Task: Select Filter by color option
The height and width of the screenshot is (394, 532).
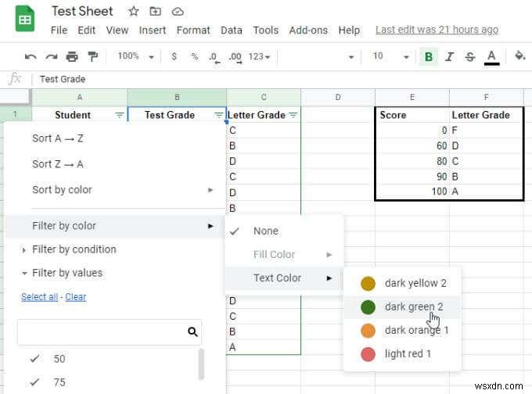Action: point(115,226)
